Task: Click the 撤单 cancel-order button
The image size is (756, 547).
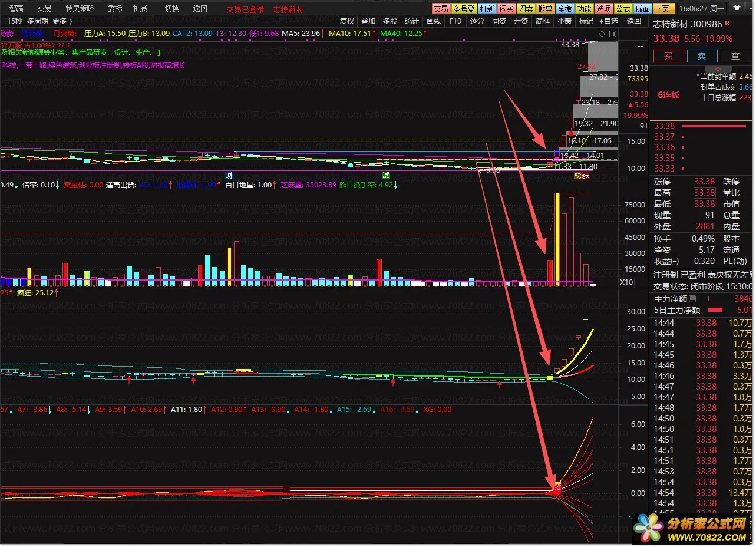Action: (545, 9)
